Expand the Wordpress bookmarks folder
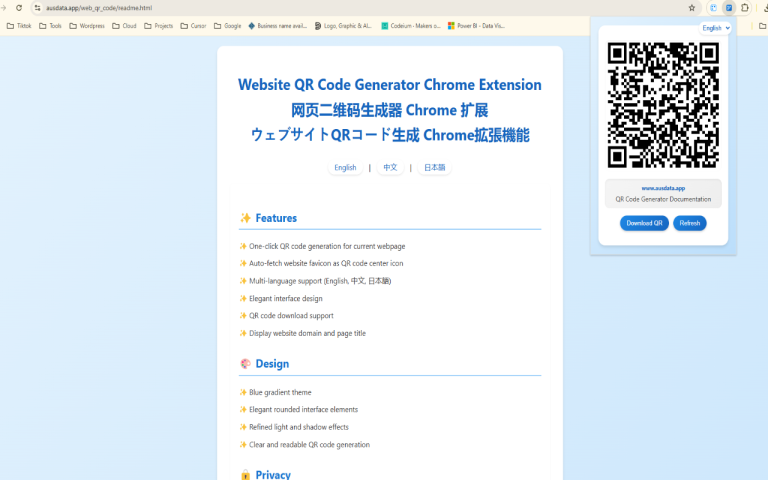Screen dimensions: 768x480 86,26
